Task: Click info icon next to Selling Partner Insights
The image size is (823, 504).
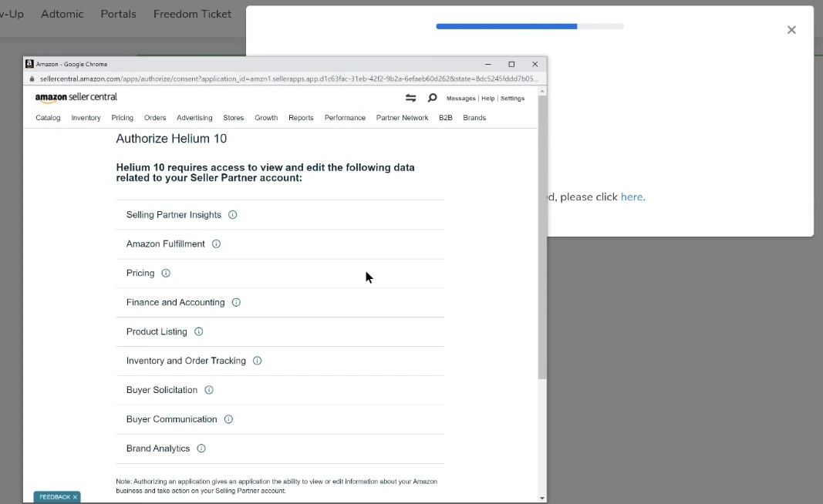Action: (x=233, y=215)
